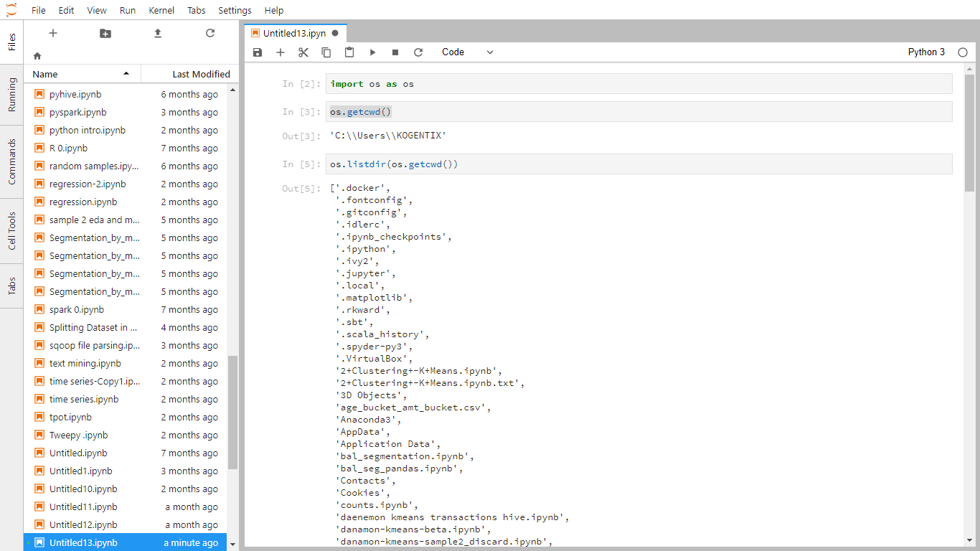
Task: Refresh the file list
Action: 210,34
